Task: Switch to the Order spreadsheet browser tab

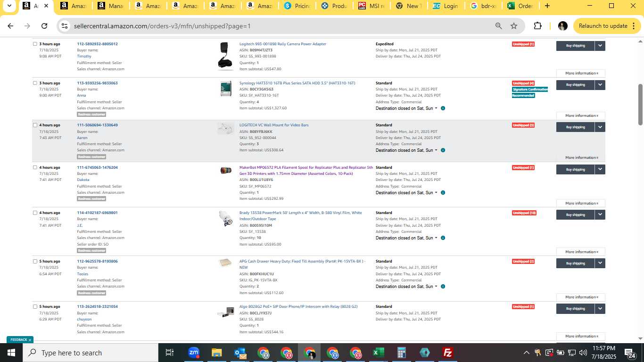Action: click(520, 6)
